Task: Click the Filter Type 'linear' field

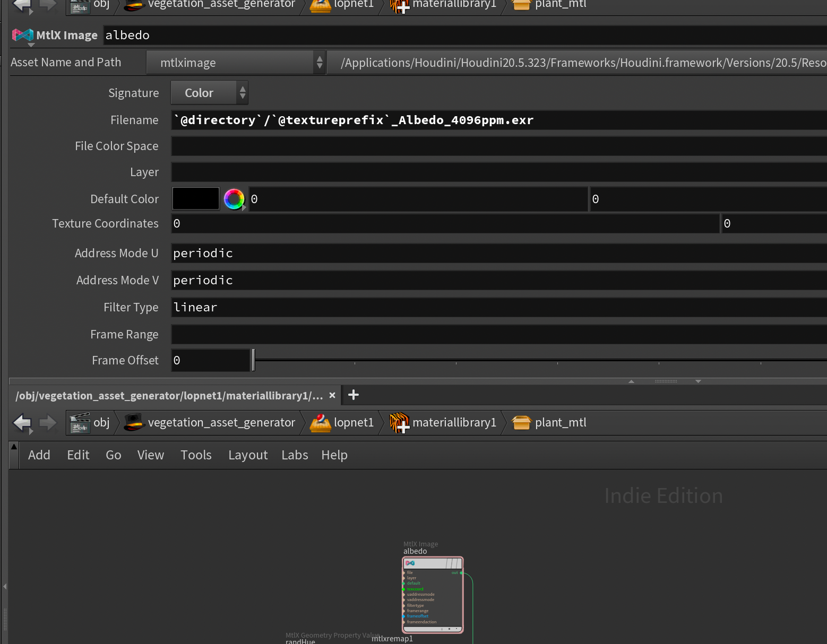Action: (x=499, y=307)
